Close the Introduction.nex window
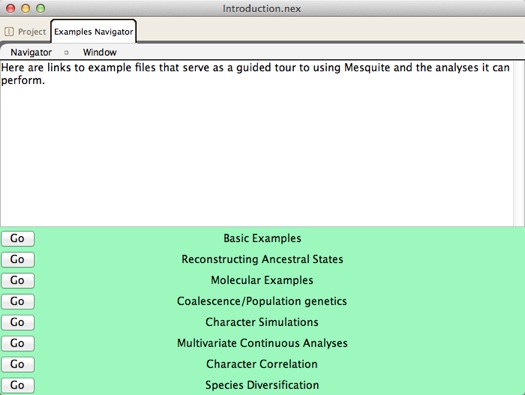The width and height of the screenshot is (525, 395). [11, 8]
